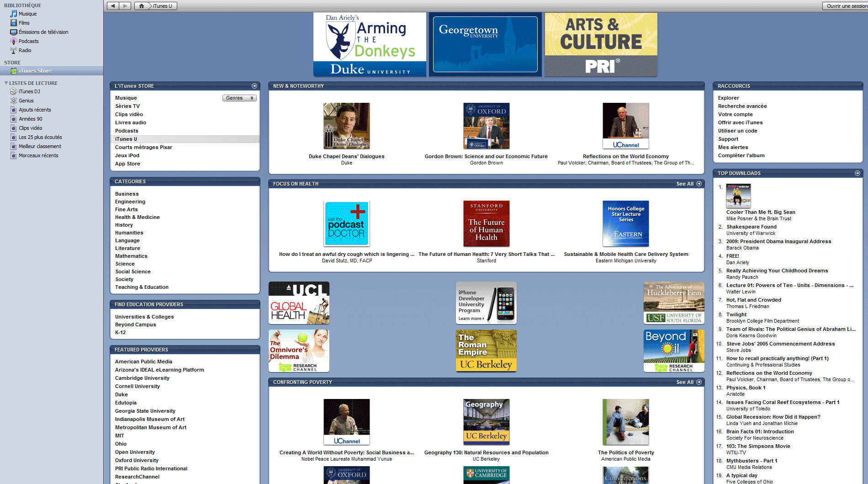Open Années 90 smart playlist
The image size is (868, 484).
(30, 119)
